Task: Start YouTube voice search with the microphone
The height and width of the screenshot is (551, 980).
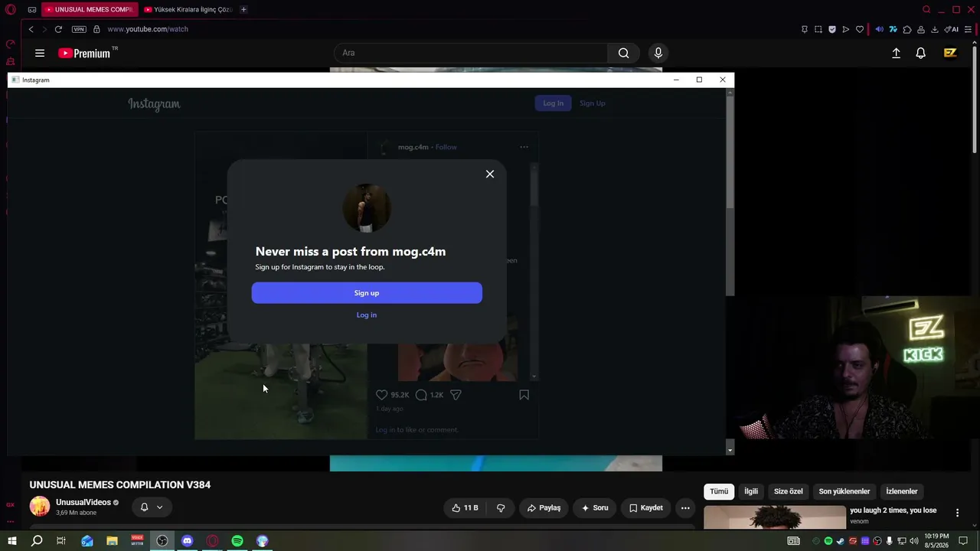Action: [x=658, y=53]
